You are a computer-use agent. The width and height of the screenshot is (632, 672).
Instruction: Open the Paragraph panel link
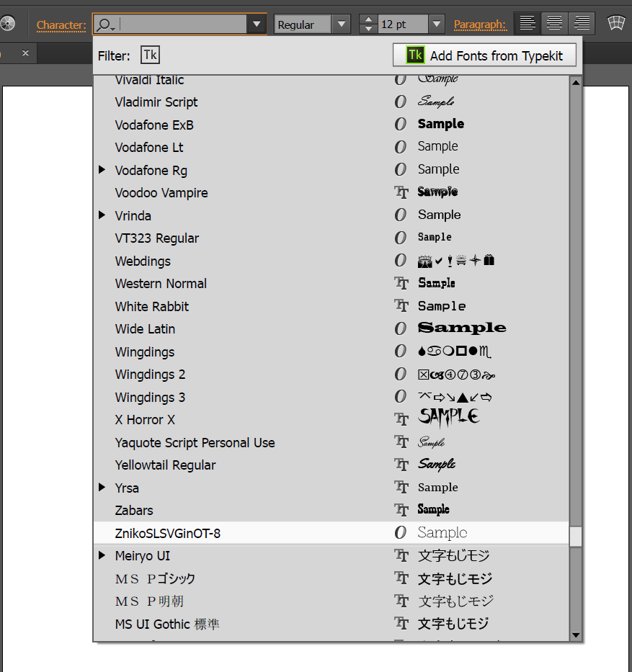click(480, 25)
